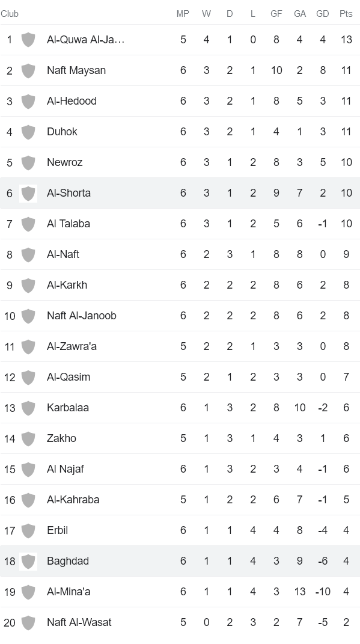Sort by the GD column header
360x644 pixels.
click(323, 13)
